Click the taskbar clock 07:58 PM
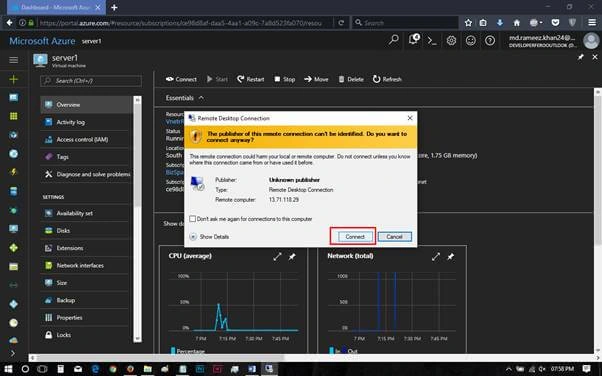 click(x=562, y=369)
